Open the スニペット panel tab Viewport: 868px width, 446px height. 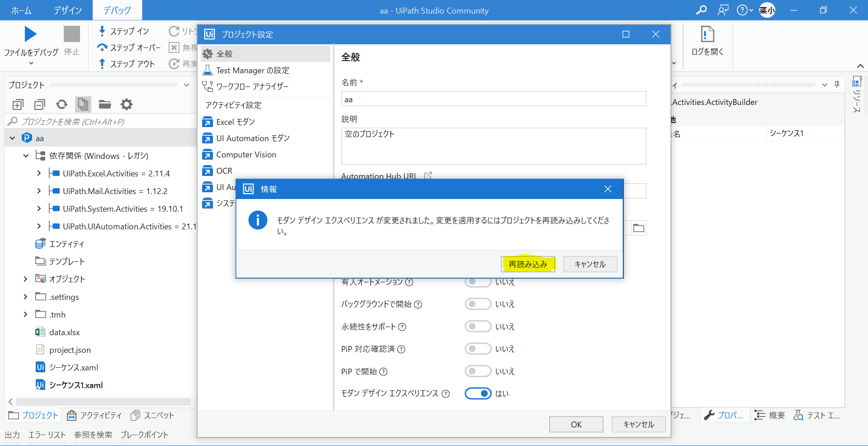pos(152,415)
